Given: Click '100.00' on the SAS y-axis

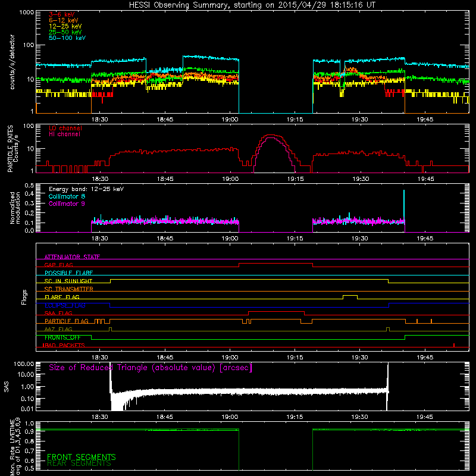Looking at the screenshot, I should 24,364.
